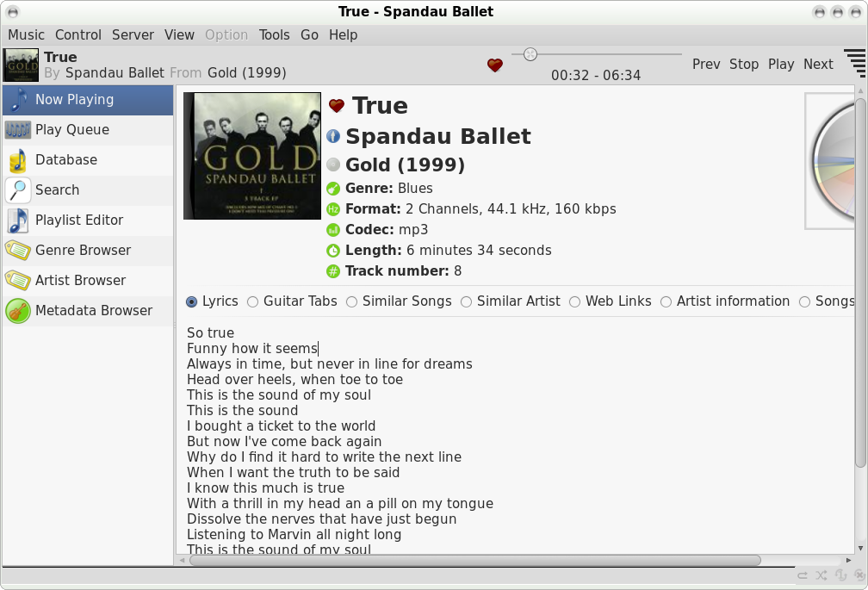Toggle shuffle icon in status bar
This screenshot has height=590, width=868.
click(x=821, y=575)
